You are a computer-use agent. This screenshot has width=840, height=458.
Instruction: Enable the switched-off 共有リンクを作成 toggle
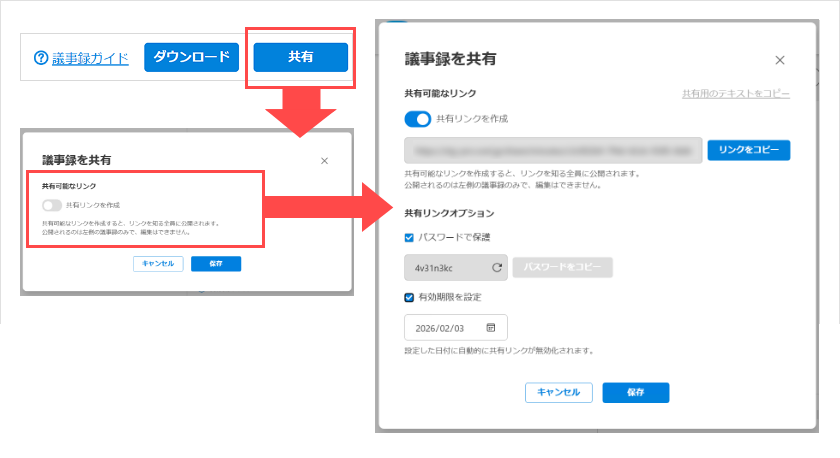[52, 205]
